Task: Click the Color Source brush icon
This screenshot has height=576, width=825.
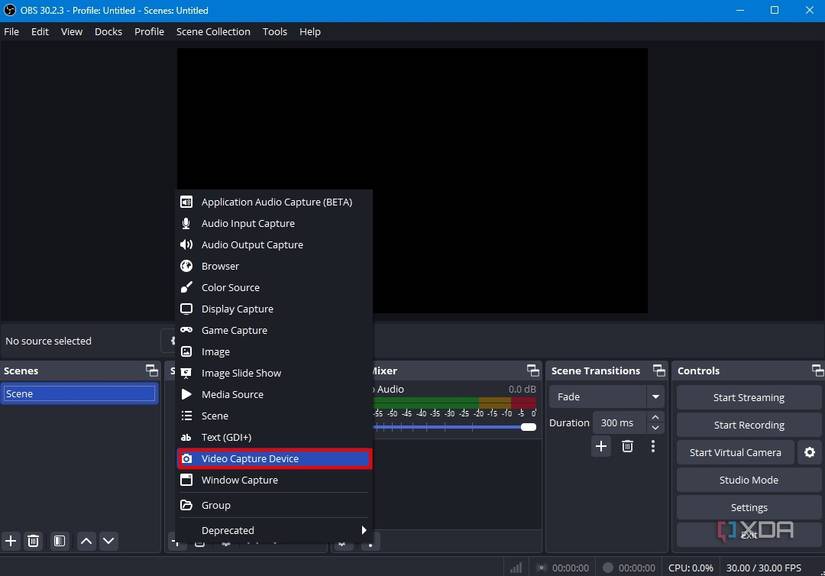Action: point(186,287)
